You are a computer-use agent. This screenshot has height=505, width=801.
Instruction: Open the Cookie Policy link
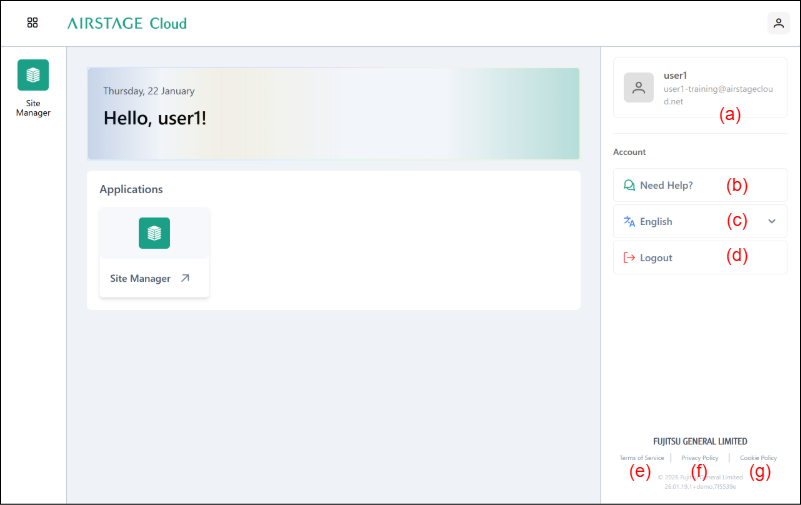(x=758, y=458)
